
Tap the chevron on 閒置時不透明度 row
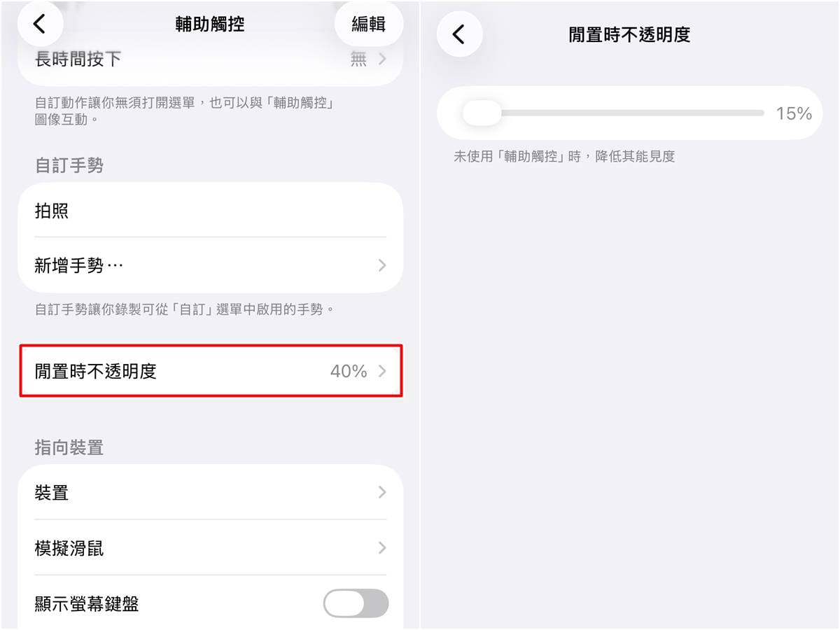pos(381,372)
